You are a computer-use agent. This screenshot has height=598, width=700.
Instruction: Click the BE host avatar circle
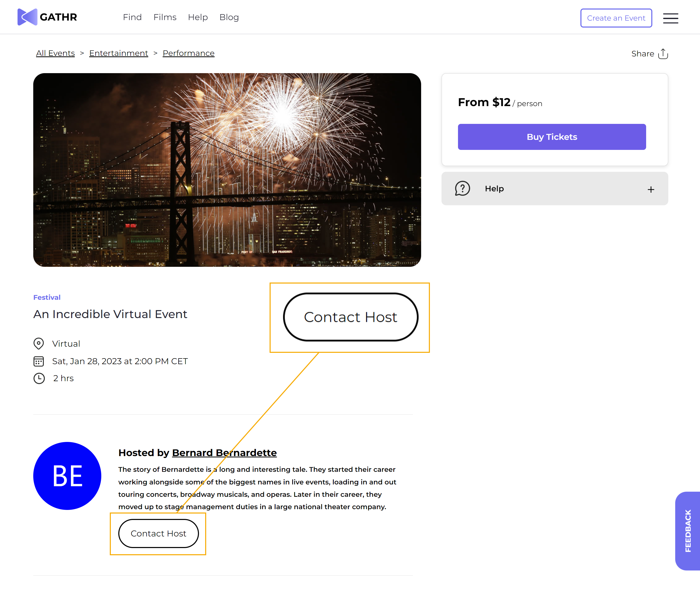67,475
